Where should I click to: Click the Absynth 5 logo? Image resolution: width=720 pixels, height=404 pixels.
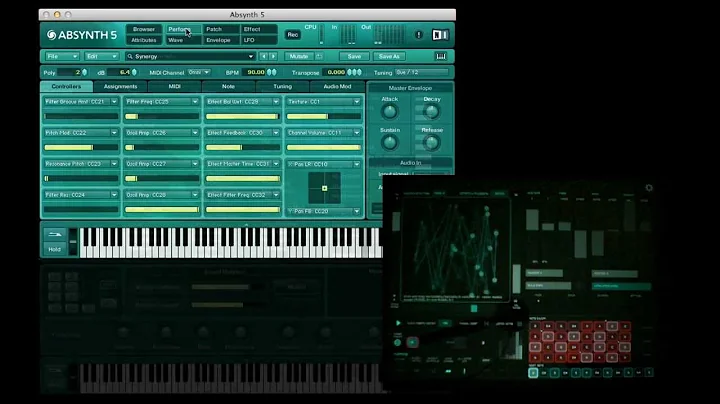point(82,35)
